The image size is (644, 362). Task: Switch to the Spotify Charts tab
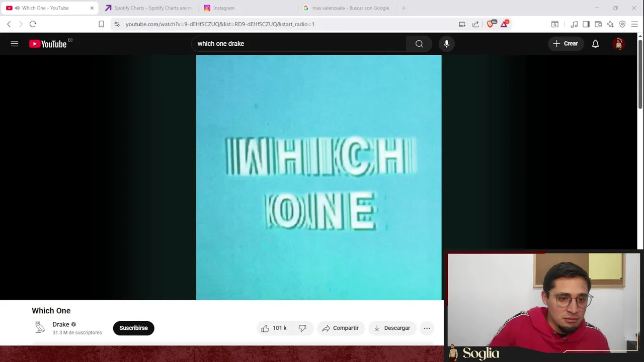pyautogui.click(x=148, y=8)
